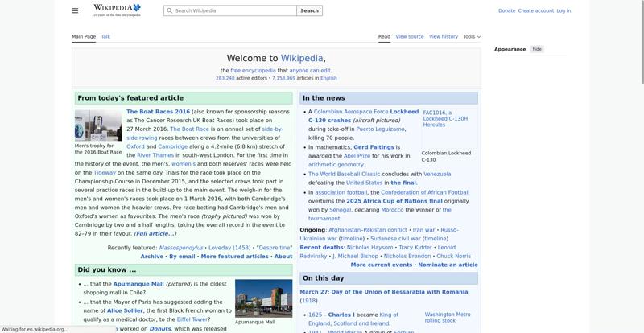Open the Create account link

click(x=536, y=10)
